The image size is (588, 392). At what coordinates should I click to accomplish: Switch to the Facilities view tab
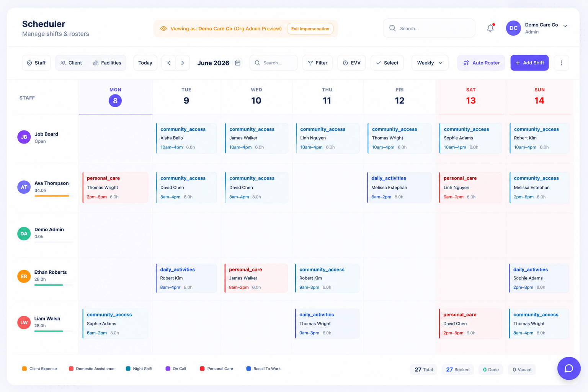(x=107, y=63)
